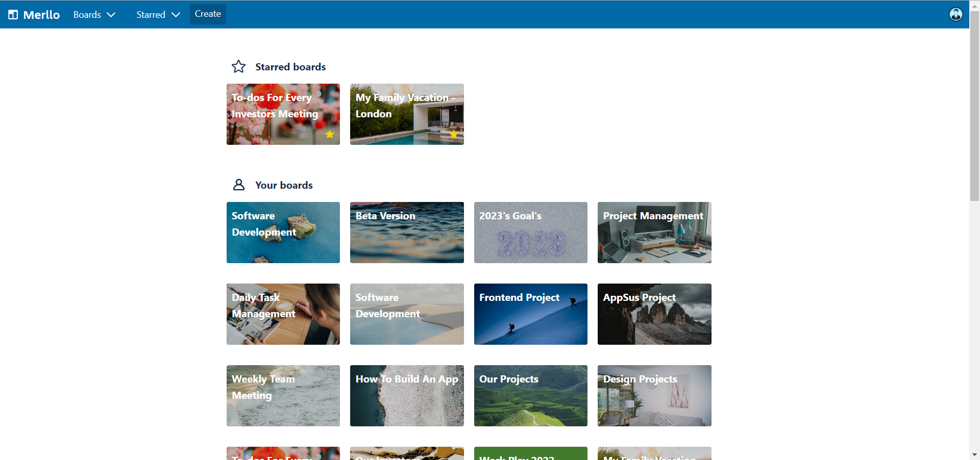This screenshot has width=980, height=460.
Task: Click the star icon beside Starred boards heading
Action: pos(238,66)
